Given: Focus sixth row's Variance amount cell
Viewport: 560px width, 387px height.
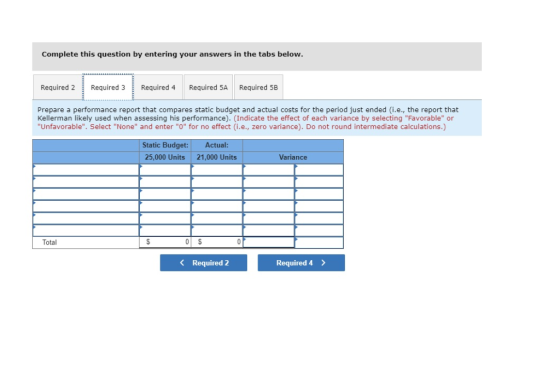Looking at the screenshot, I should (x=269, y=230).
